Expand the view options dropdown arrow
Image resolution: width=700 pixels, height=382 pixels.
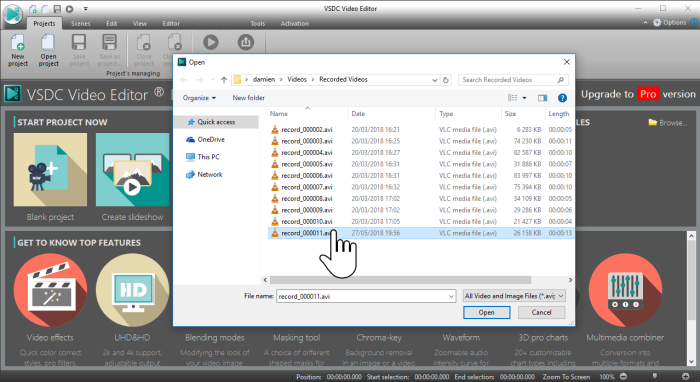(x=525, y=98)
